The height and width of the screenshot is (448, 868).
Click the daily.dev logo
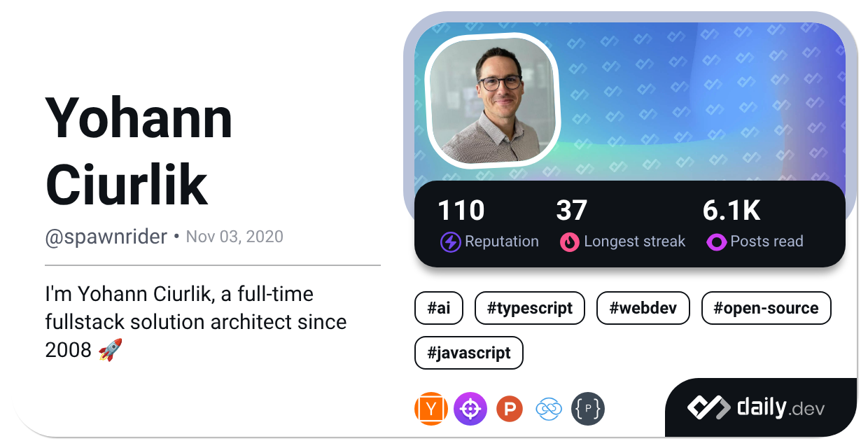coord(756,407)
